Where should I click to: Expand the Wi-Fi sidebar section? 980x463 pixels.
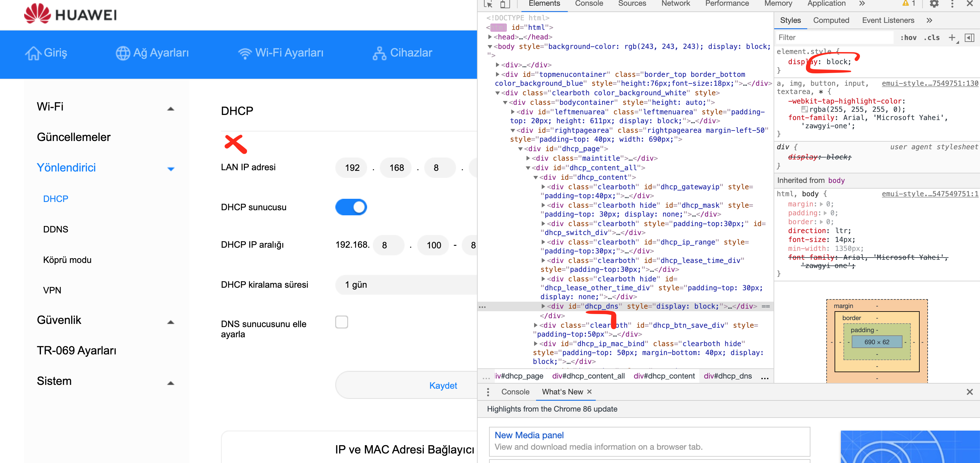pos(171,109)
